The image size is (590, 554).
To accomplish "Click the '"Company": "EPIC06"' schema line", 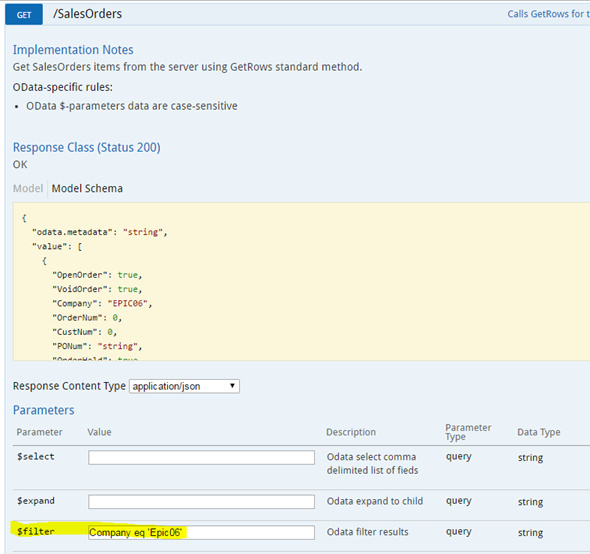I will (x=102, y=303).
